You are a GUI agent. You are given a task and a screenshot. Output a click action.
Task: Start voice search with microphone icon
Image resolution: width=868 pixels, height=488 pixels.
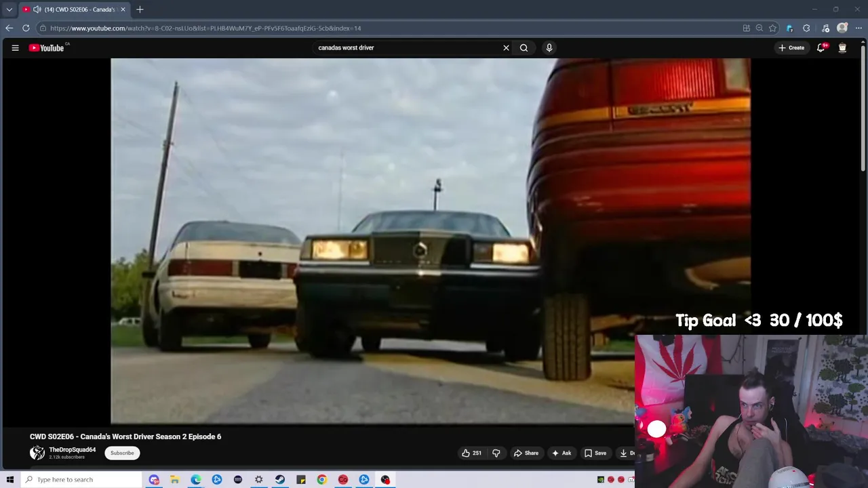[x=549, y=47]
